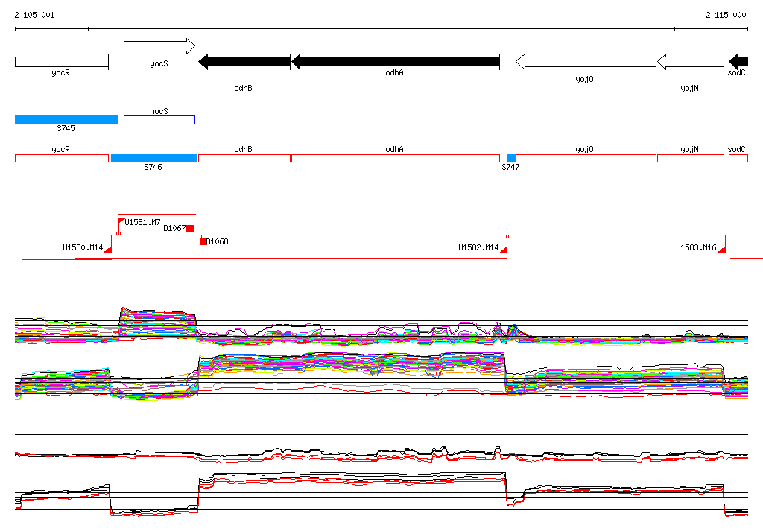763x532 pixels.
Task: Select the black odhB gene arrow
Action: [244, 62]
